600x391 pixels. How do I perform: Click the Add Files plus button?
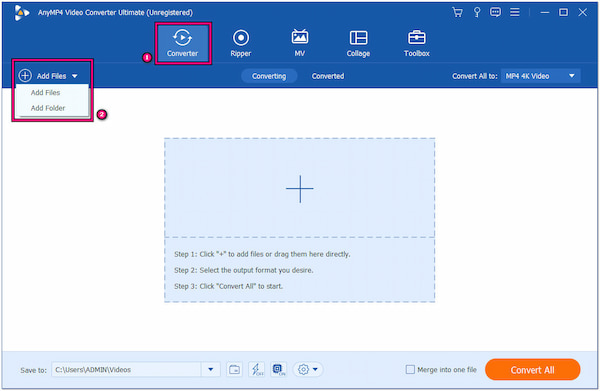[x=25, y=75]
